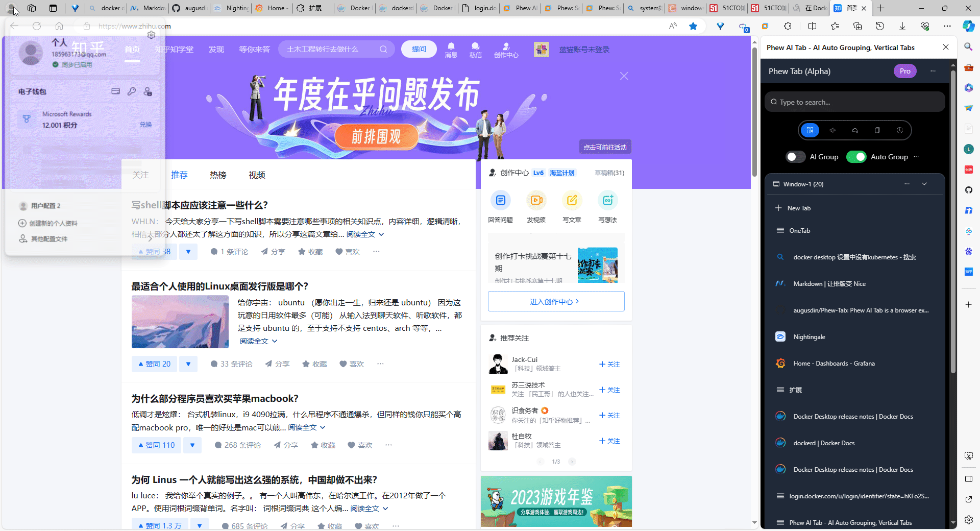This screenshot has width=980, height=531.
Task: Click 进入创作中心 button
Action: (x=556, y=302)
